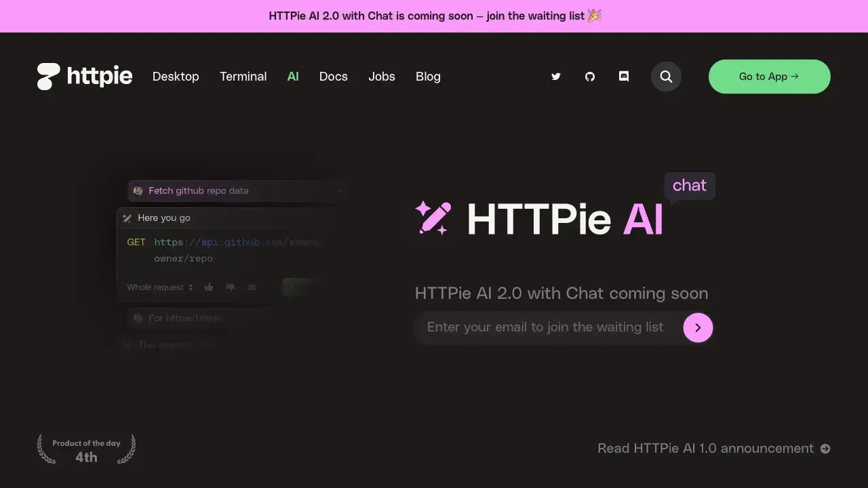Click the HTTPie logo icon
This screenshot has height=488, width=868.
[x=47, y=76]
